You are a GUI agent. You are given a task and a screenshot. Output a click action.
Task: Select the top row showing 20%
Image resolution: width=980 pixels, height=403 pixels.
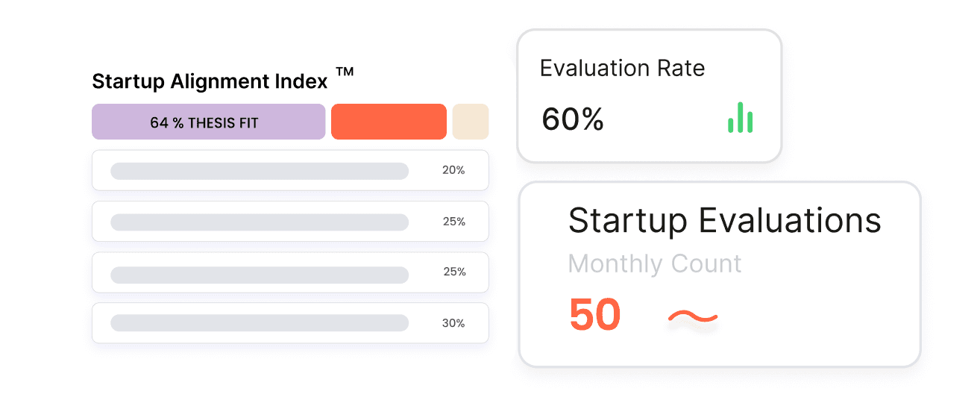point(290,170)
